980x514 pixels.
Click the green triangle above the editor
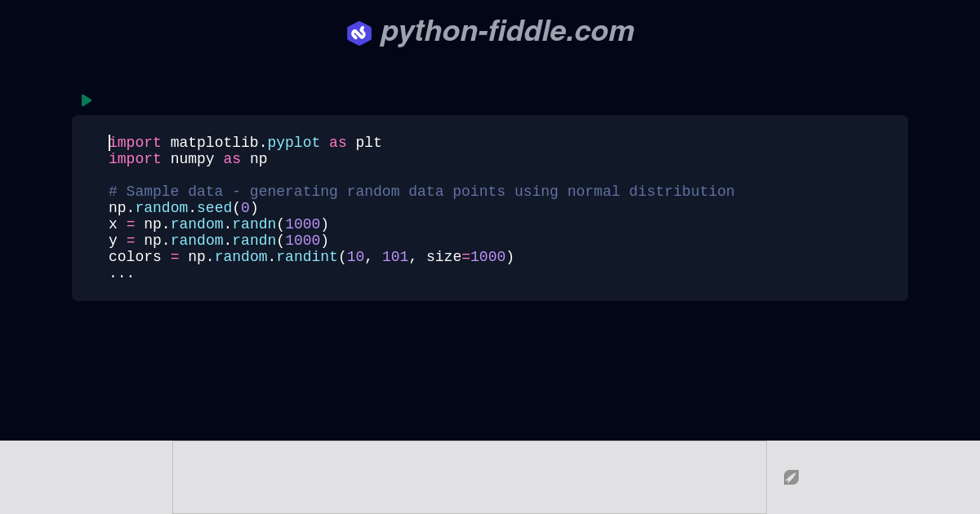87,100
